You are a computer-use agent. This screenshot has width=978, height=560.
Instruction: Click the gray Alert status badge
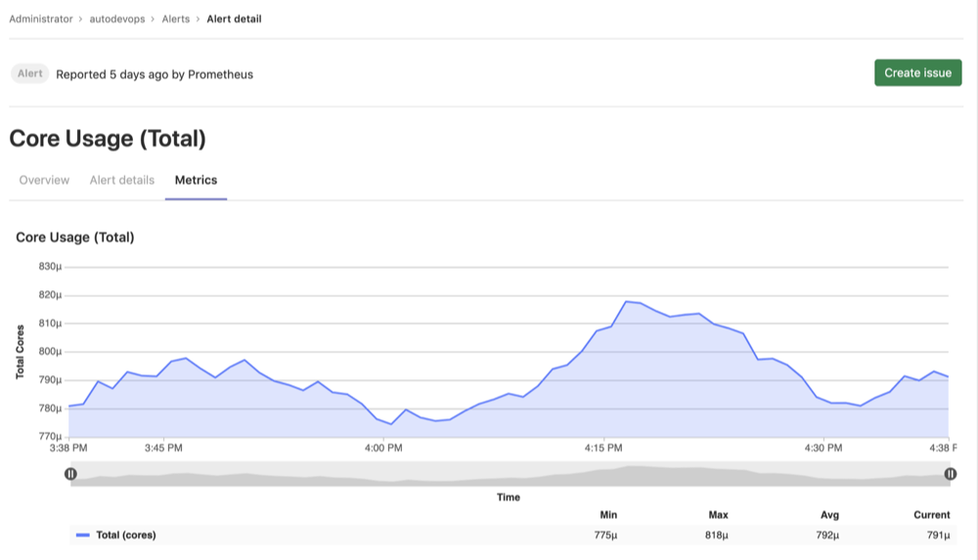pyautogui.click(x=30, y=73)
